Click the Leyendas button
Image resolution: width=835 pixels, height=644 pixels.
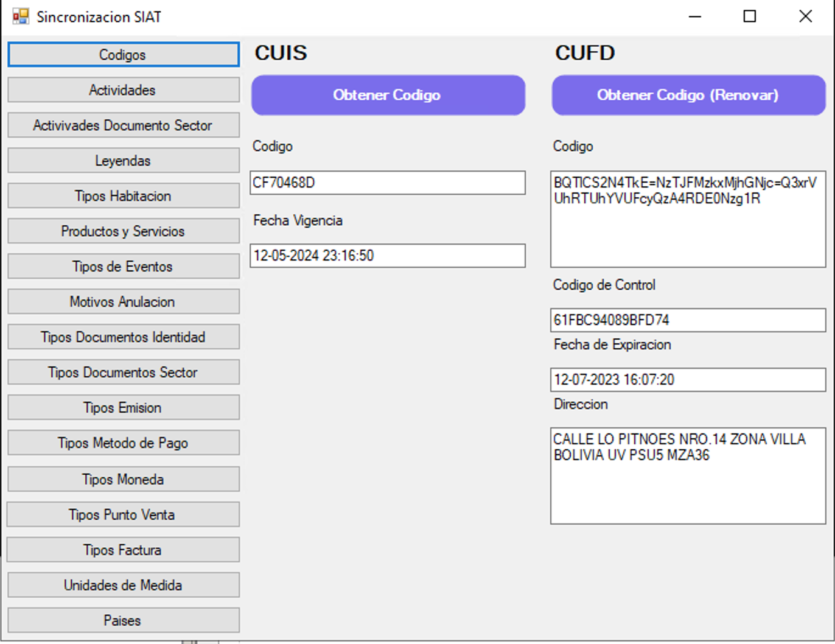123,161
